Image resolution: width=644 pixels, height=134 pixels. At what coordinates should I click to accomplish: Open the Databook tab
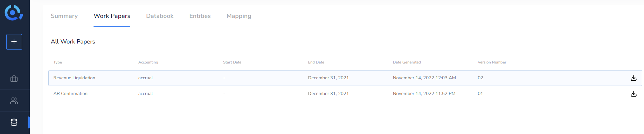(x=160, y=16)
